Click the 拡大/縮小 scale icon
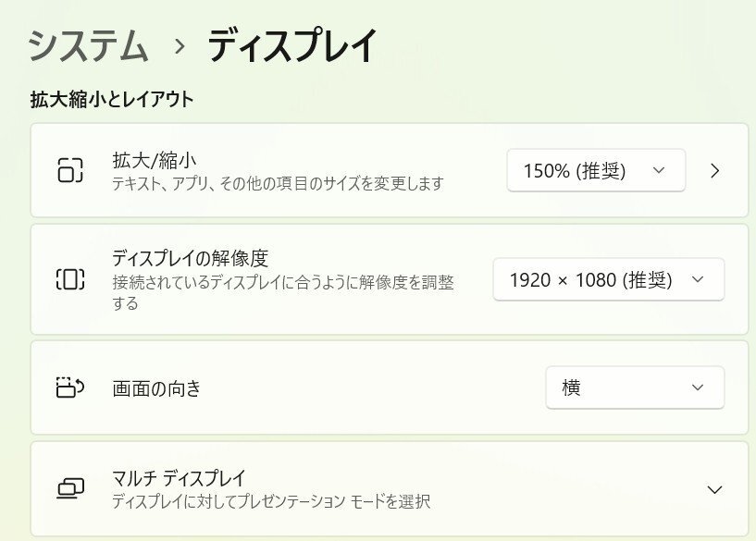Screen dimensions: 756x541 [x=70, y=170]
